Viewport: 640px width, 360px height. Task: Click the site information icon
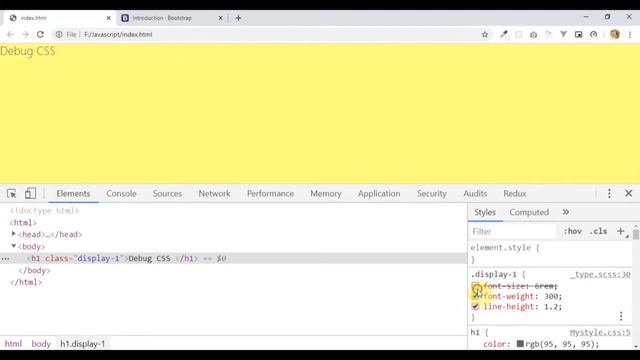(x=59, y=35)
